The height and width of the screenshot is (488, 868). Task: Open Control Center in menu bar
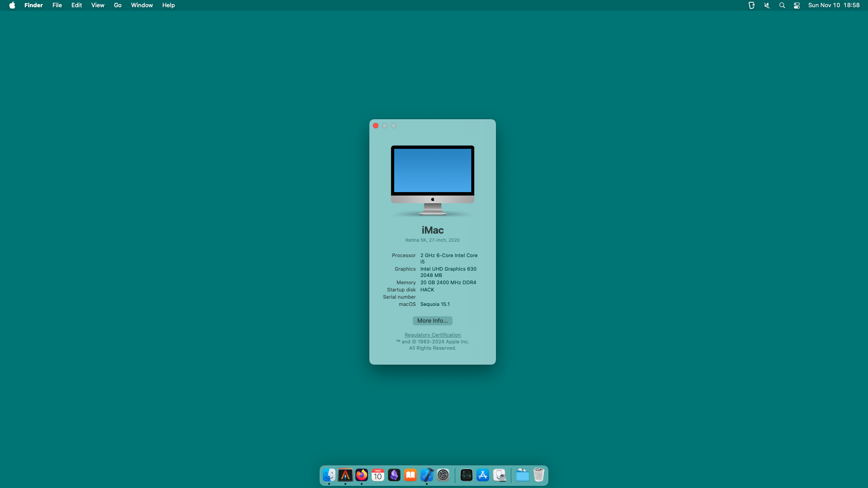[x=797, y=5]
